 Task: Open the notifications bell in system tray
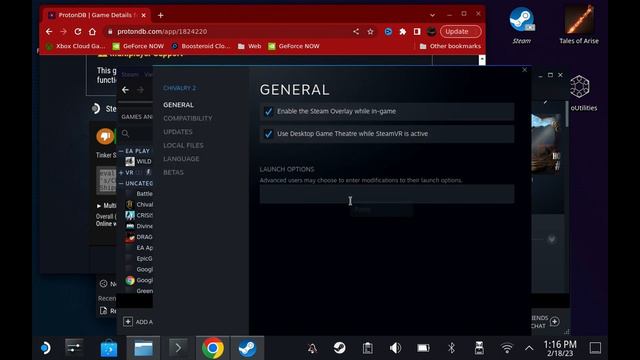tap(312, 348)
